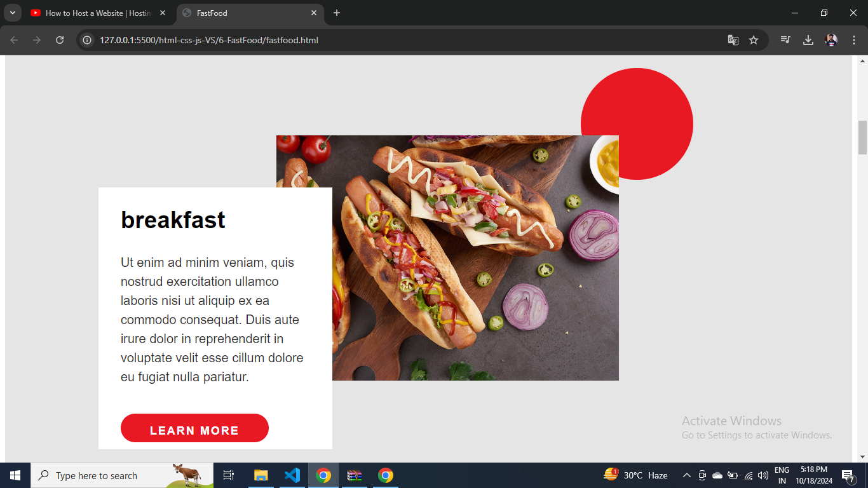Check battery status icon
Viewport: 868px width, 488px height.
(733, 475)
